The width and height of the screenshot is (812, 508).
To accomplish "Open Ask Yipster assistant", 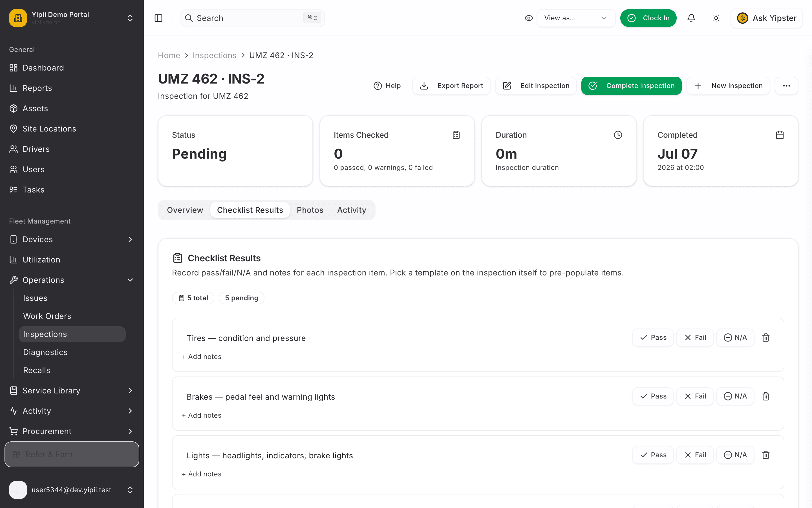I will [767, 18].
